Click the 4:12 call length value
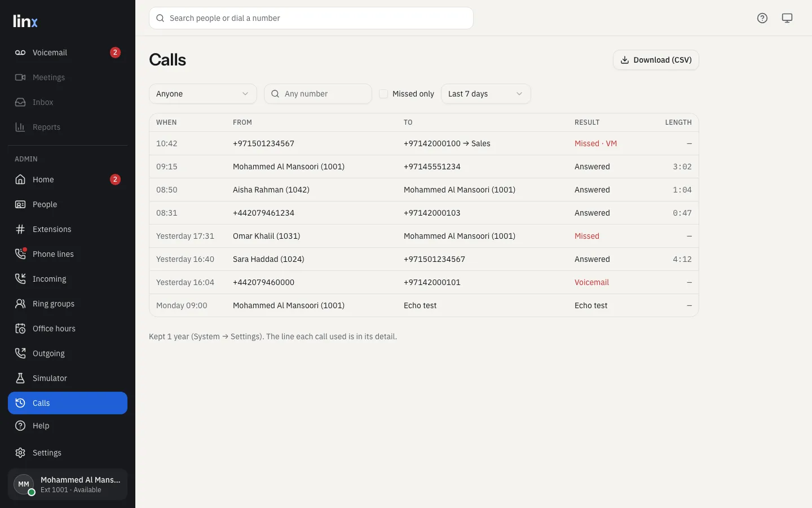 coord(682,259)
